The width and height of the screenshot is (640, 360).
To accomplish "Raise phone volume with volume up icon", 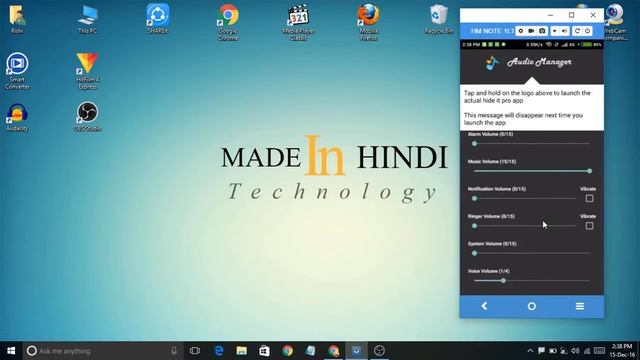I will (x=564, y=31).
